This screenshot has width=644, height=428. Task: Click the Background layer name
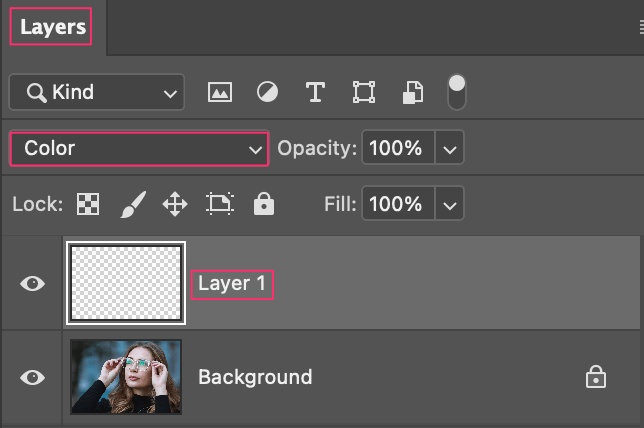click(x=255, y=377)
